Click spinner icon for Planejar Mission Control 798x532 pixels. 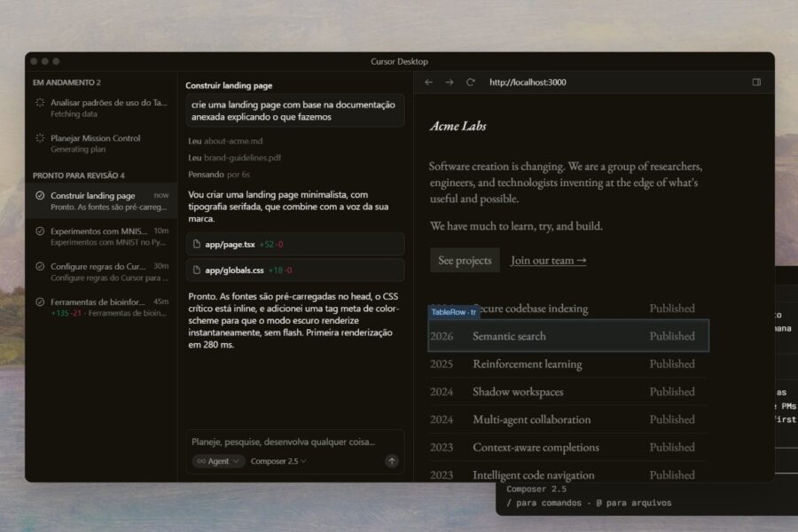click(40, 138)
